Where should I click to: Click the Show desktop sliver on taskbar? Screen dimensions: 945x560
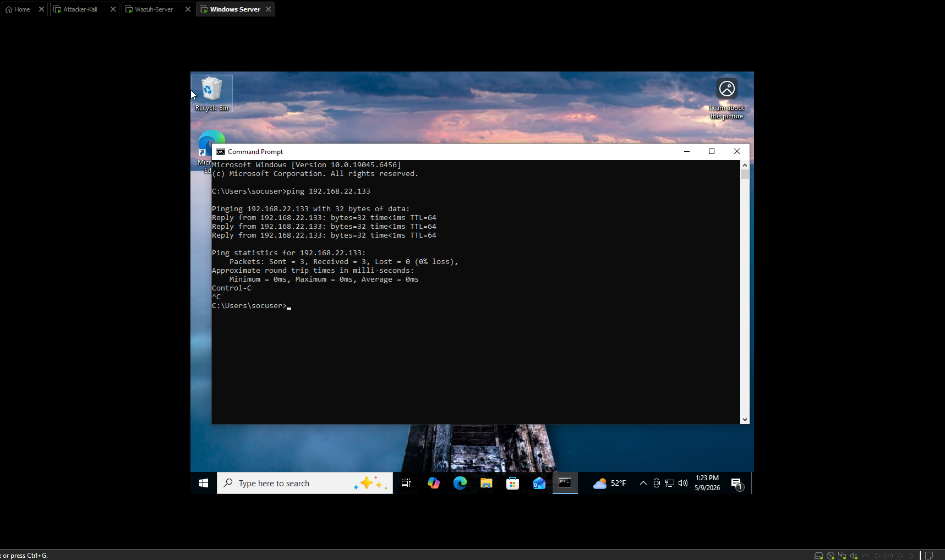coord(752,483)
